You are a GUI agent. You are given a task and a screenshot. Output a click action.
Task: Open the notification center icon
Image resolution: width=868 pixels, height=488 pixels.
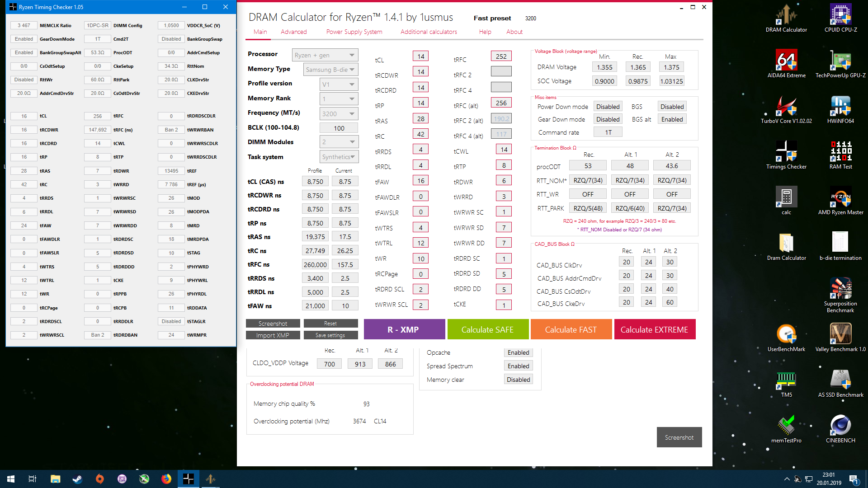click(x=854, y=479)
